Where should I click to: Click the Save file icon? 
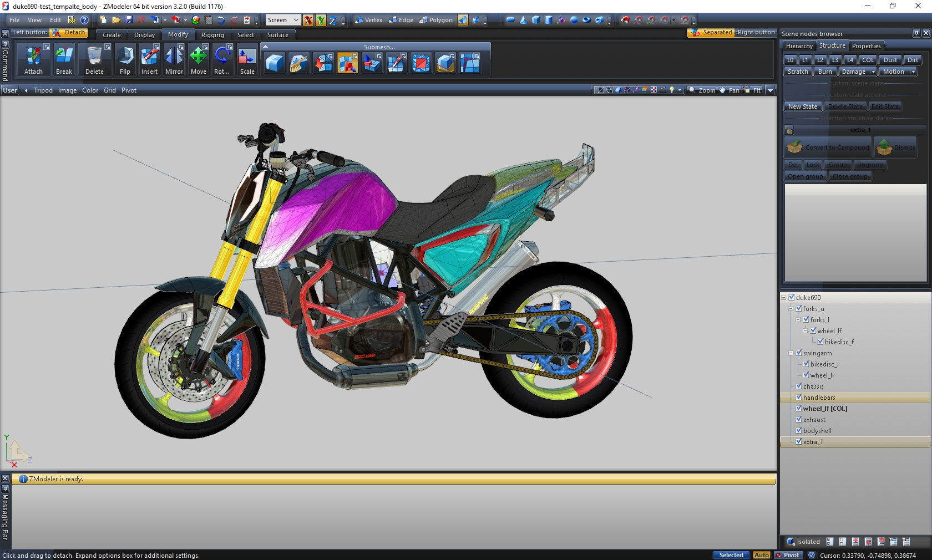129,20
